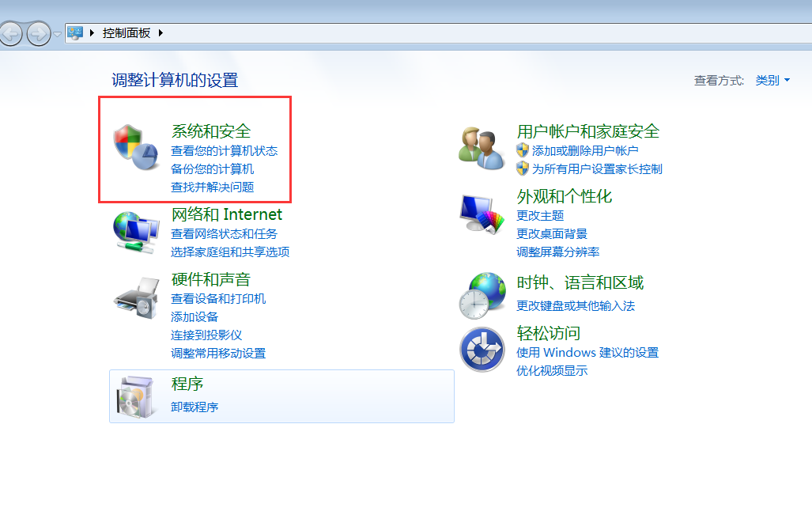Click 为所有用户设置家长控制 link
This screenshot has width=812, height=530.
(x=597, y=169)
